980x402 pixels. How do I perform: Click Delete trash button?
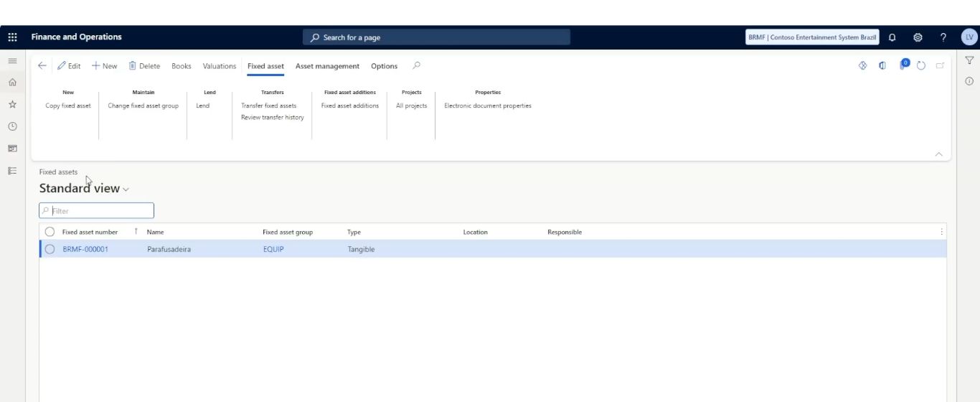(x=144, y=66)
